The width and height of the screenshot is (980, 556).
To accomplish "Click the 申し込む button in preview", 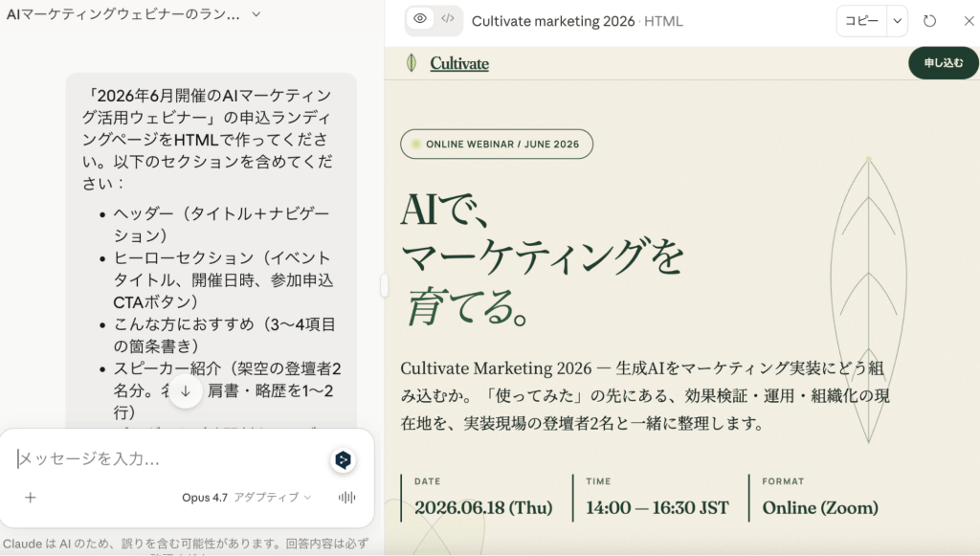I will (x=943, y=62).
